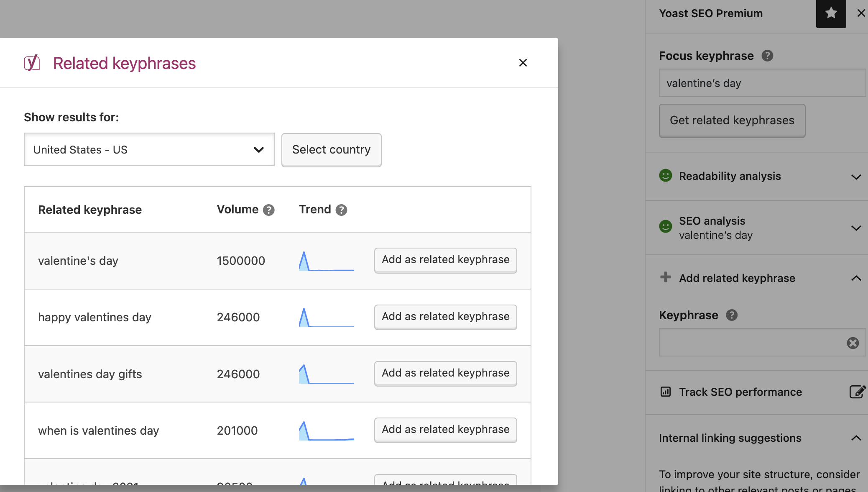This screenshot has height=492, width=868.
Task: Click the star icon in Yoast sidebar header
Action: 831,13
